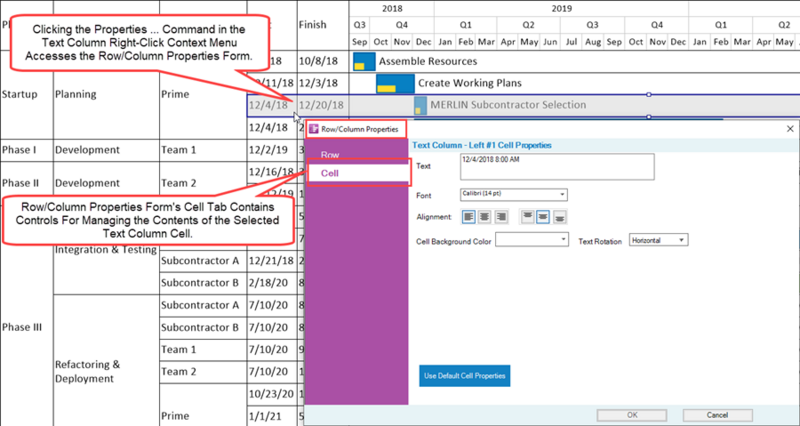Click Subcontractor B cell with start 2/18/20

[203, 283]
